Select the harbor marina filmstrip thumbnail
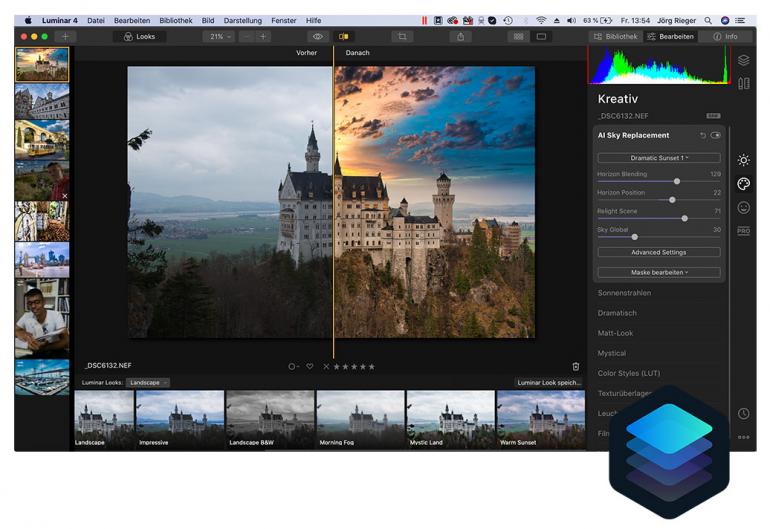Image resolution: width=770 pixels, height=529 pixels. 42,377
